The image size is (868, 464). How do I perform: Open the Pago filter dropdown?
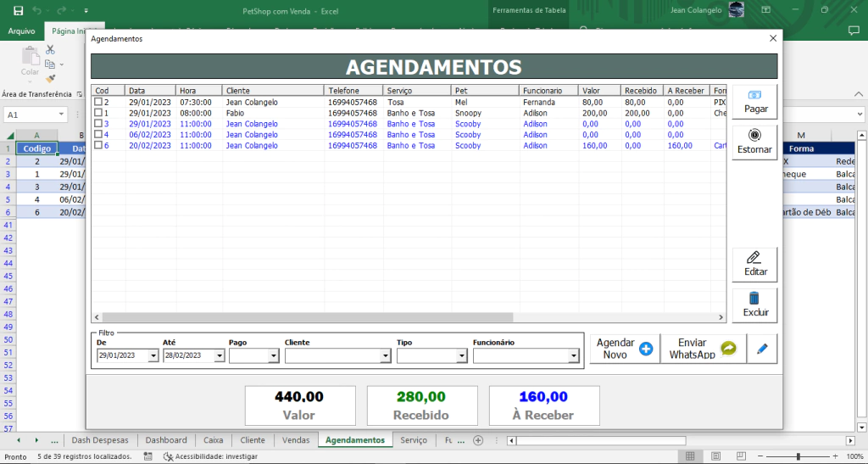[275, 357]
